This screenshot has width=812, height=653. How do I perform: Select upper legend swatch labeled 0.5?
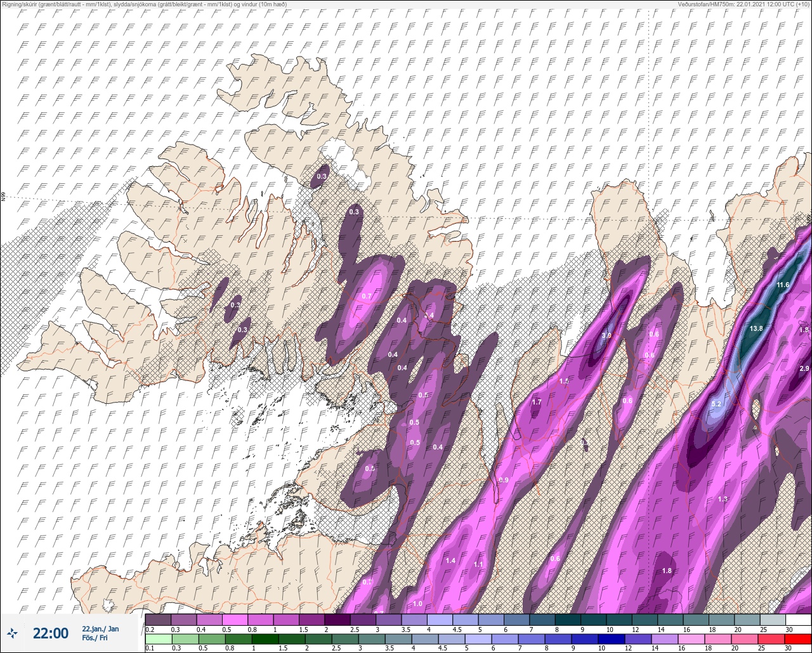point(235,619)
